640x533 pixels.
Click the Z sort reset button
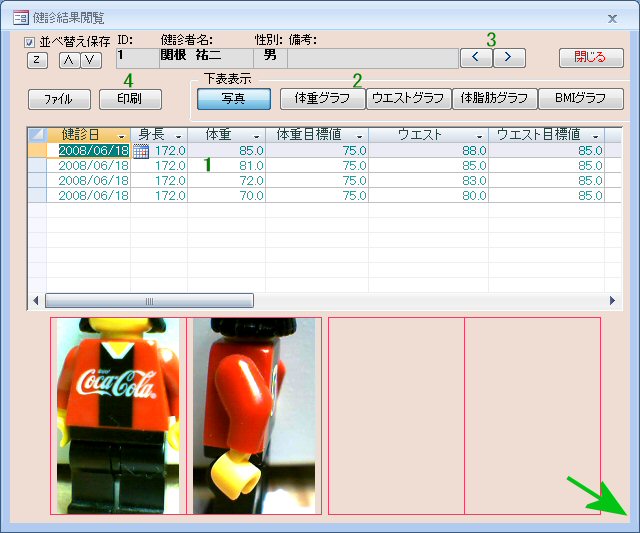pyautogui.click(x=37, y=60)
